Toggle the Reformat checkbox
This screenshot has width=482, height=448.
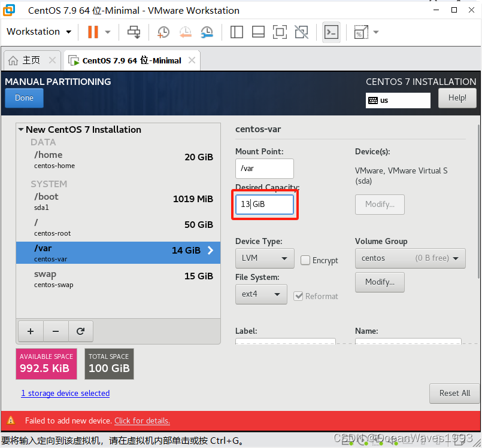click(298, 296)
